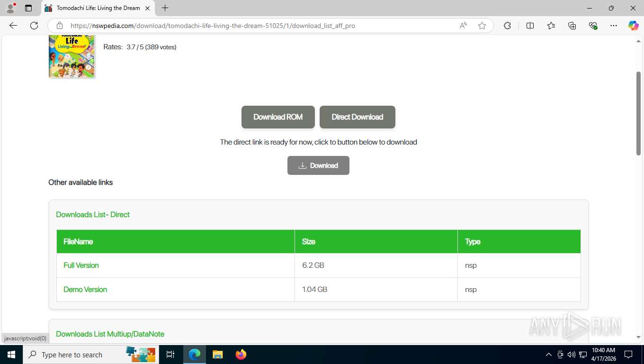644x364 pixels.
Task: Open Firefox from taskbar
Action: pyautogui.click(x=241, y=355)
